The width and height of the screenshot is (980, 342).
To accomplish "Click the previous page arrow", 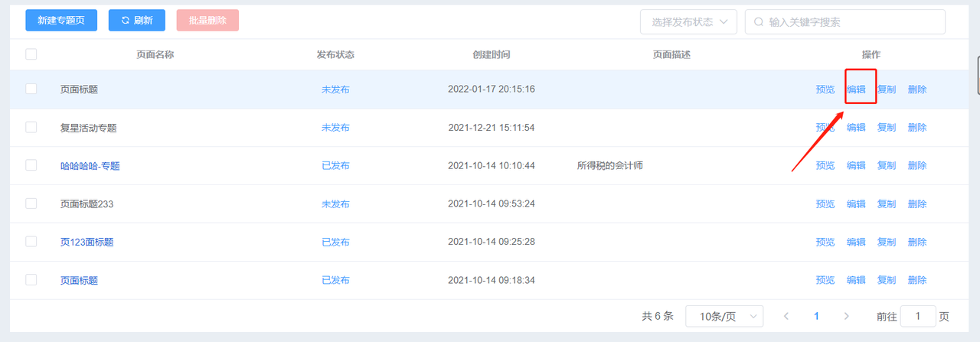I will 786,316.
